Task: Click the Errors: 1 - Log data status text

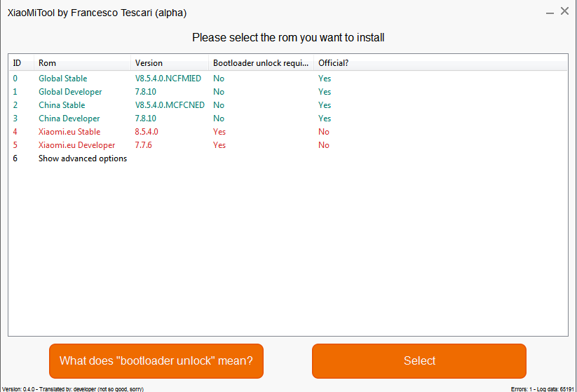Action: (x=542, y=389)
